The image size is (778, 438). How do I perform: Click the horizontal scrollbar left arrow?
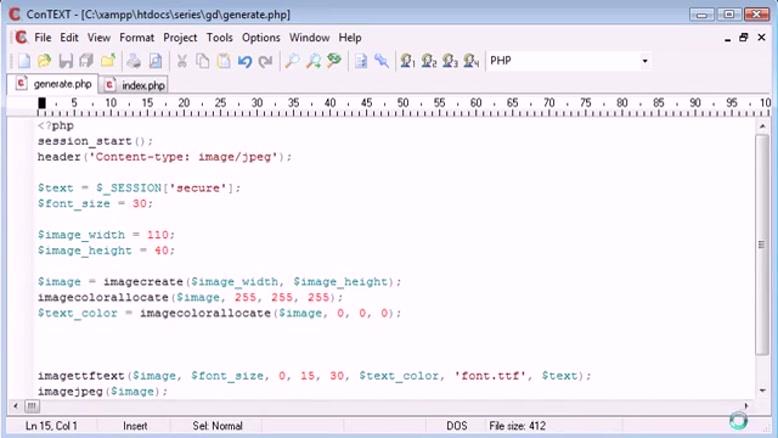[x=16, y=406]
